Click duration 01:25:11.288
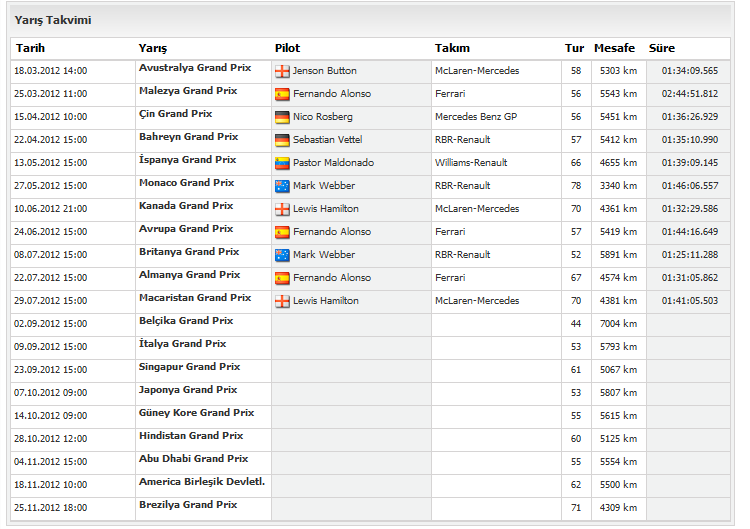Screen dimensions: 750x529 690,255
